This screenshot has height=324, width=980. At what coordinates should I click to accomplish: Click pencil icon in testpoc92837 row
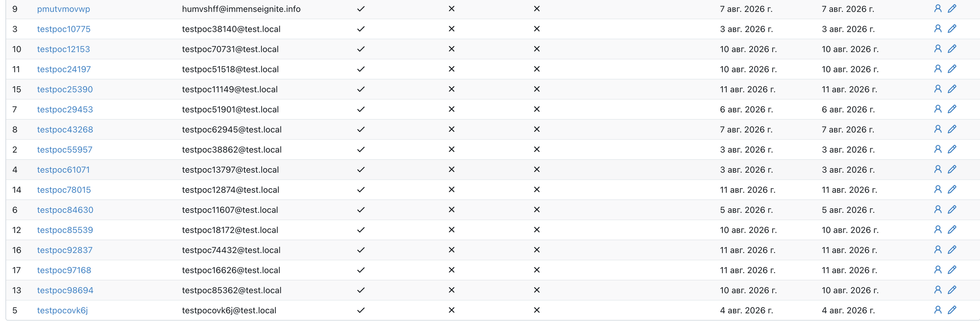pyautogui.click(x=952, y=249)
